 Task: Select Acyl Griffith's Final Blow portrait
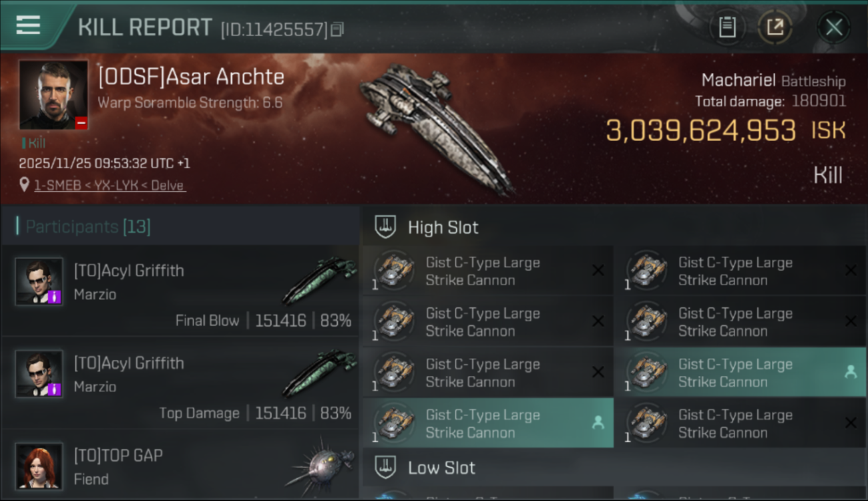(39, 282)
